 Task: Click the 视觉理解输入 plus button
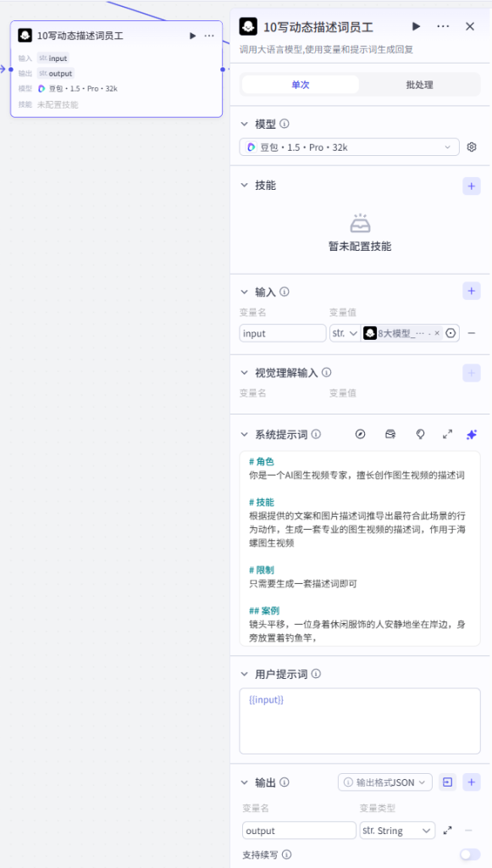click(x=472, y=373)
